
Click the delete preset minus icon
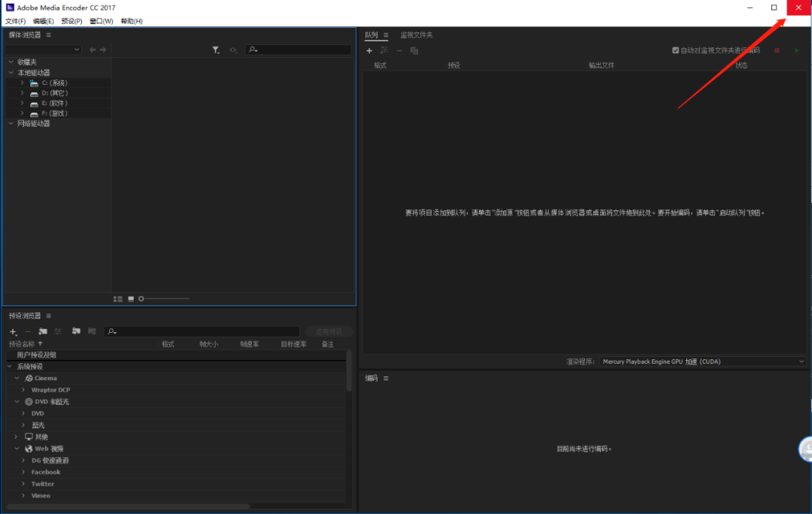tap(28, 332)
